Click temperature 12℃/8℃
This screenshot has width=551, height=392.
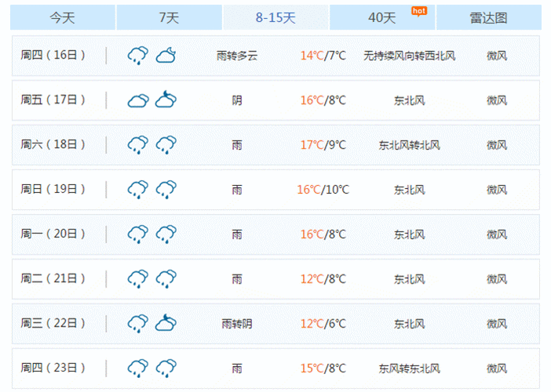point(323,279)
